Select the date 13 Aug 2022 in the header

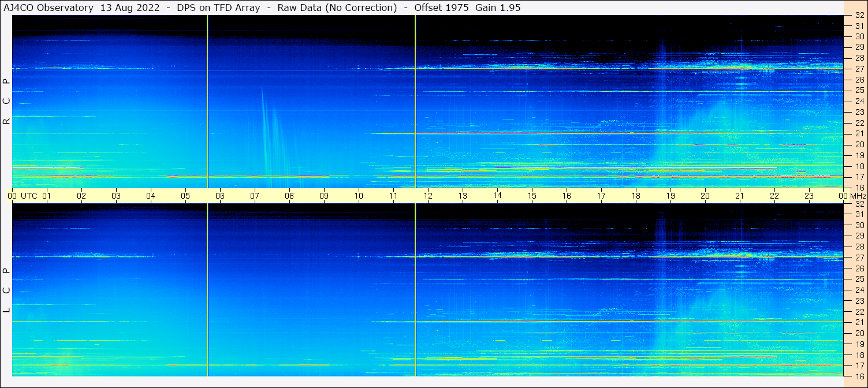pyautogui.click(x=129, y=8)
